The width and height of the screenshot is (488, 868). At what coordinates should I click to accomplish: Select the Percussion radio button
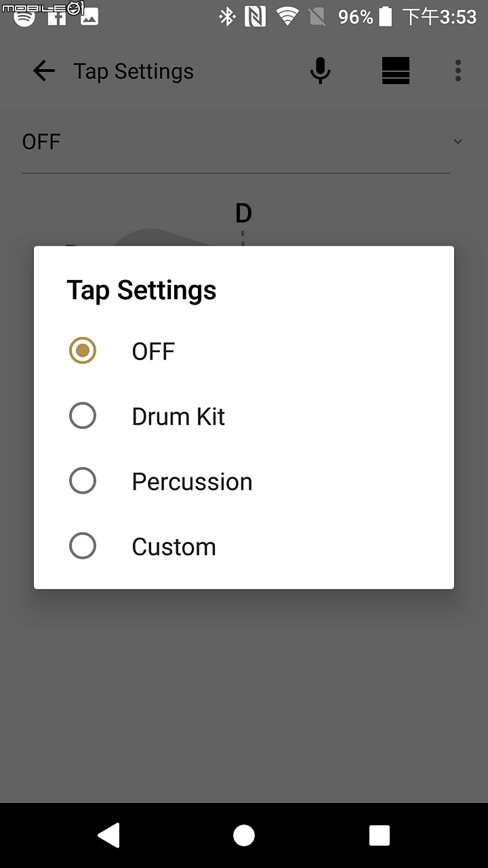pos(83,481)
